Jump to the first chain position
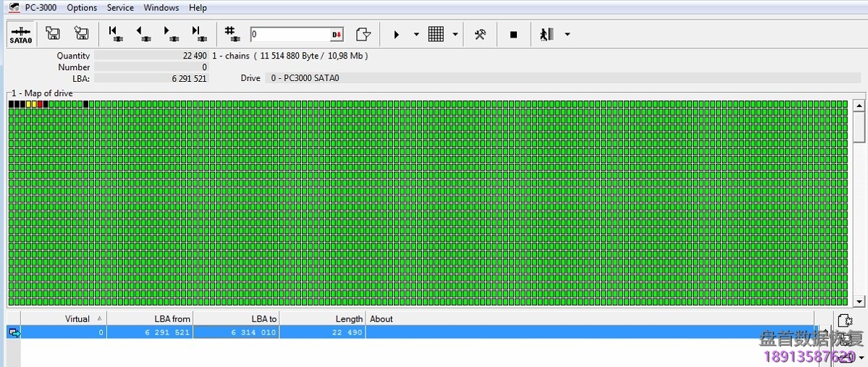The image size is (868, 367). [x=115, y=34]
